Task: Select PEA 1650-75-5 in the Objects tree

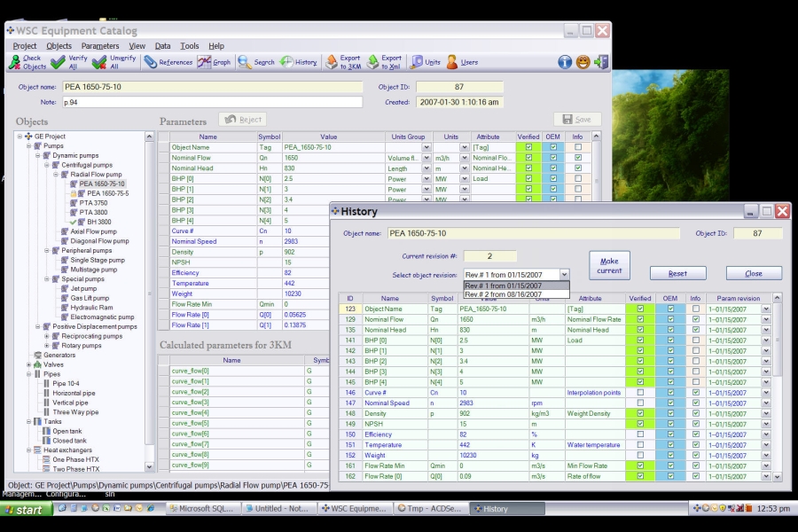Action: [x=108, y=193]
